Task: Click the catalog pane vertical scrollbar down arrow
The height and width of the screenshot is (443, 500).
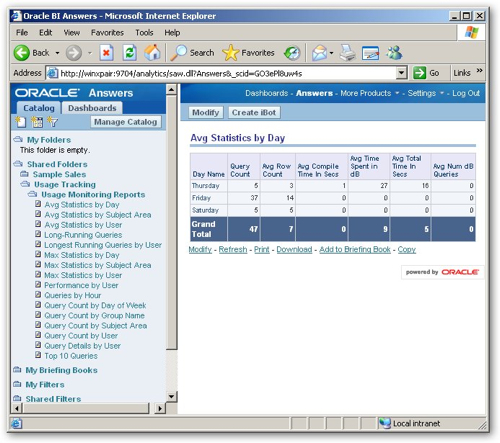Action: [171, 396]
